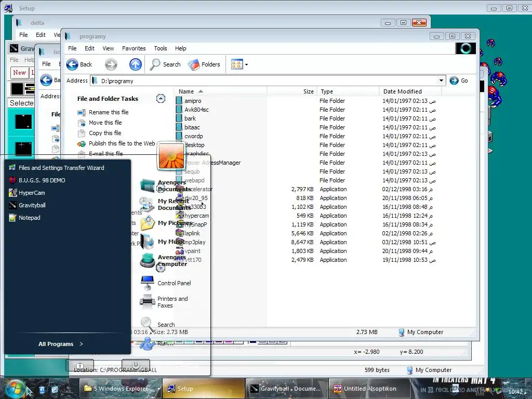Select the 2,797 KB application row

tap(305, 189)
